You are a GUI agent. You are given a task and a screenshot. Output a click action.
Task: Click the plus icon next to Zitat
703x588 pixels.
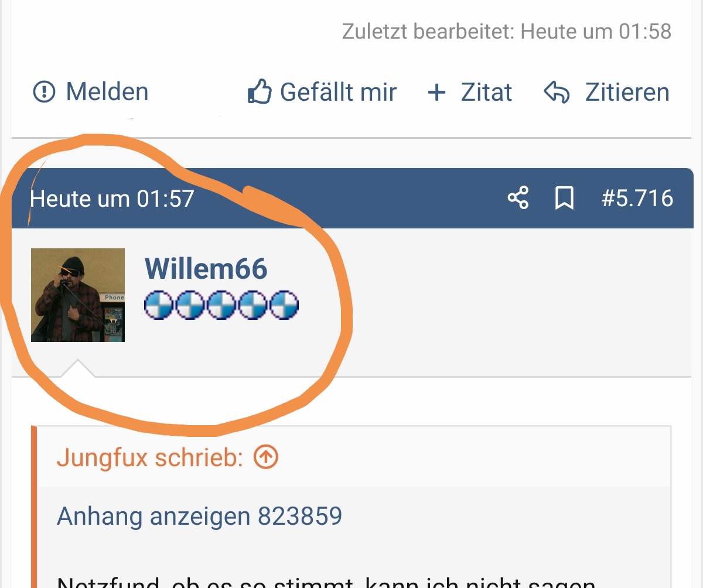pyautogui.click(x=437, y=93)
